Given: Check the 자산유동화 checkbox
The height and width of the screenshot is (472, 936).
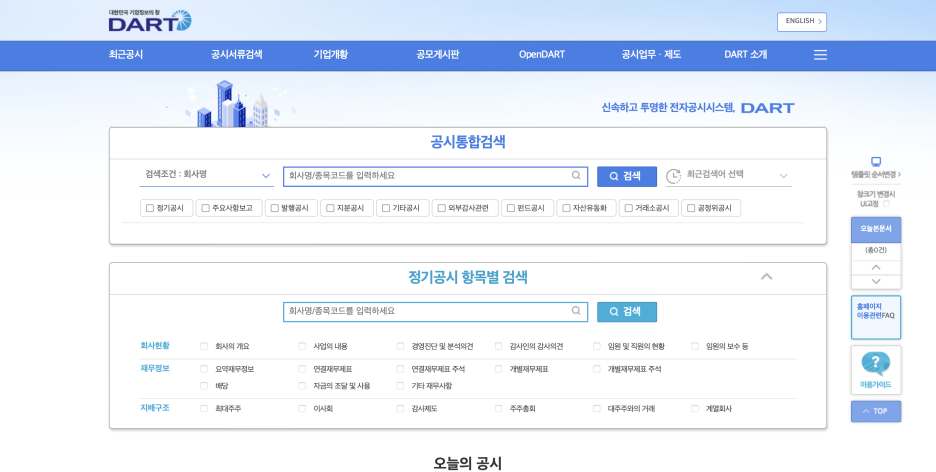Looking at the screenshot, I should (x=566, y=208).
